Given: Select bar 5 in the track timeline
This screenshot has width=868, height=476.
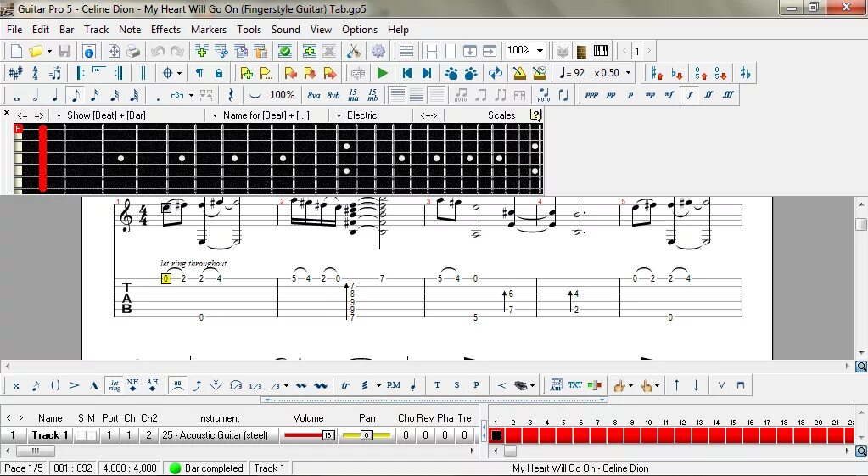Looking at the screenshot, I should 564,435.
